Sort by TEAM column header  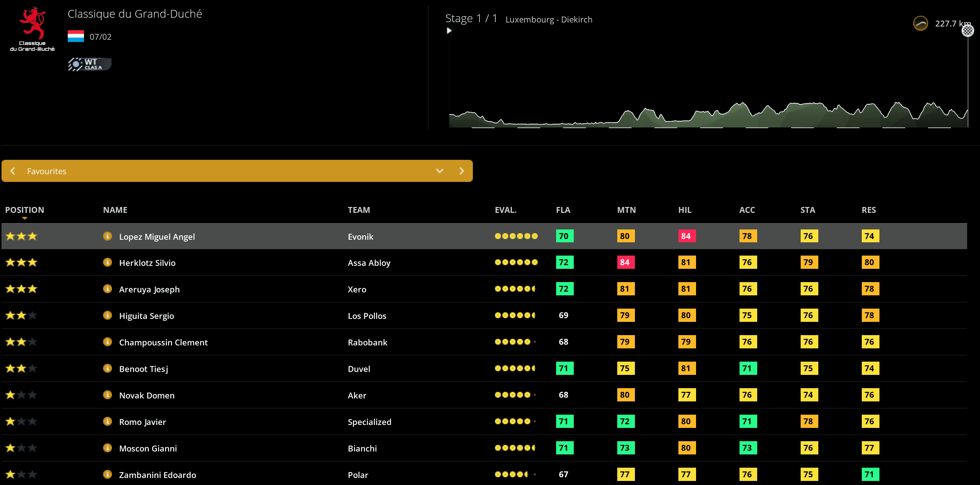[359, 210]
